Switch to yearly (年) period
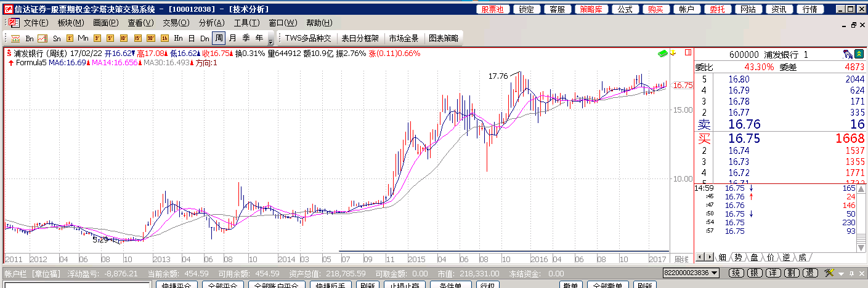This screenshot has height=288, width=868. coord(259,38)
